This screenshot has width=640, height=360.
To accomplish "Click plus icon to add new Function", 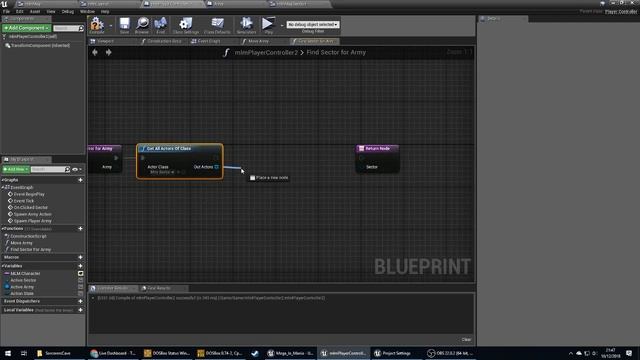I will (x=80, y=229).
